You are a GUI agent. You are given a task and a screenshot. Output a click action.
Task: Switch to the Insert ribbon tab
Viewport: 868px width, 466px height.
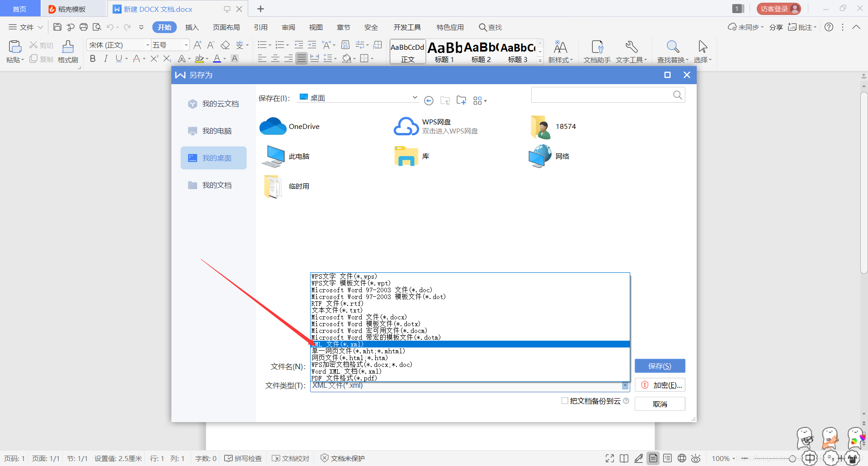point(192,27)
